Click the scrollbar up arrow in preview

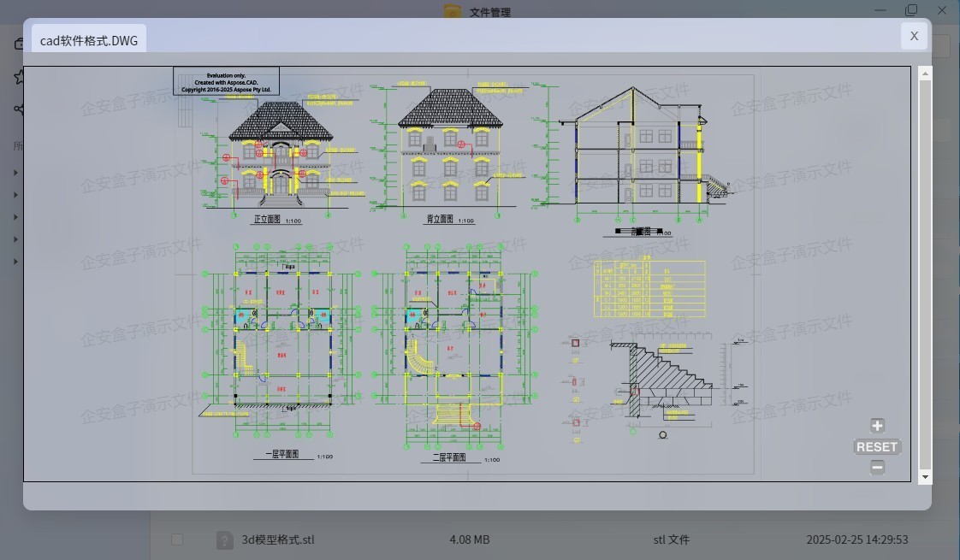tap(925, 74)
